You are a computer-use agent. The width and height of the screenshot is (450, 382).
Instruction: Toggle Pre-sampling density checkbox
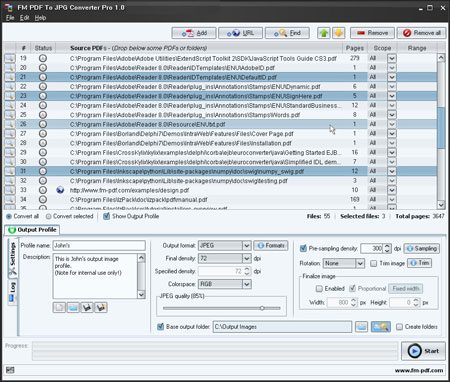pos(303,248)
